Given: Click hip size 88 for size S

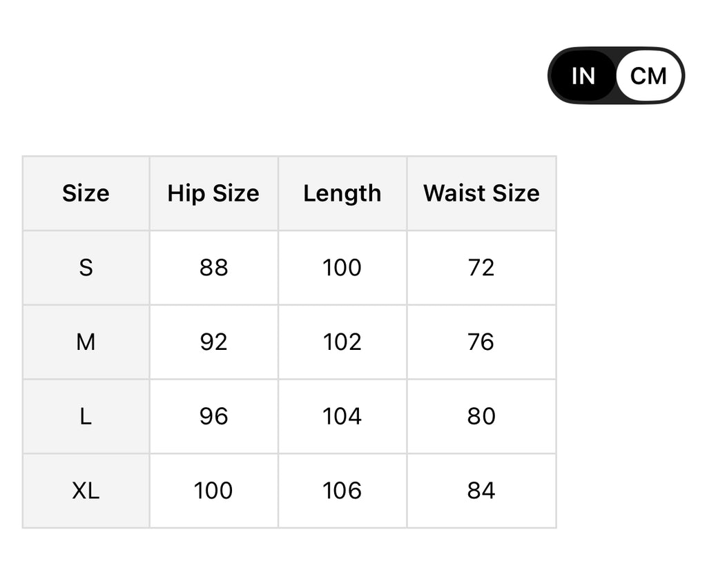Looking at the screenshot, I should coord(213,267).
